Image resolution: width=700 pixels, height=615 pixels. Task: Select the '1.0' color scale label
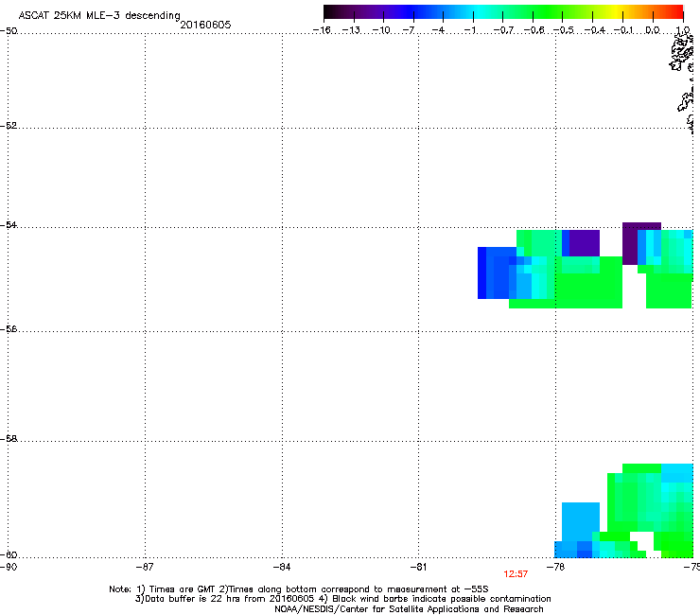tap(683, 30)
